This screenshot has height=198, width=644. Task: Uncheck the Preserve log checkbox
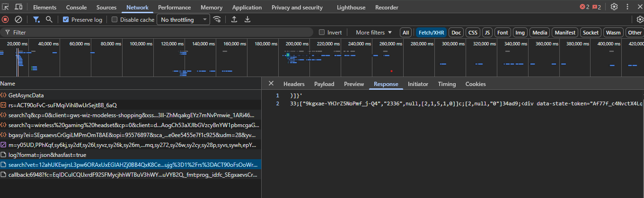(x=66, y=20)
